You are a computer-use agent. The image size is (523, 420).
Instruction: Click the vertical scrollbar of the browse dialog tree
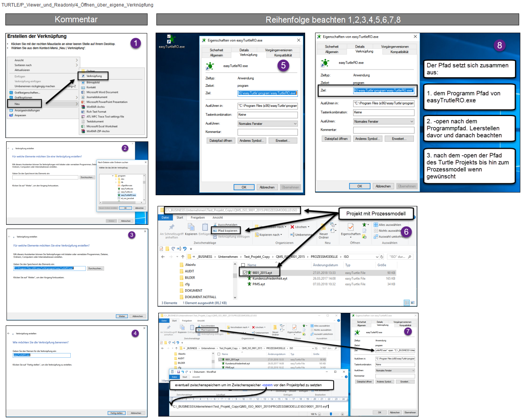[x=144, y=188]
